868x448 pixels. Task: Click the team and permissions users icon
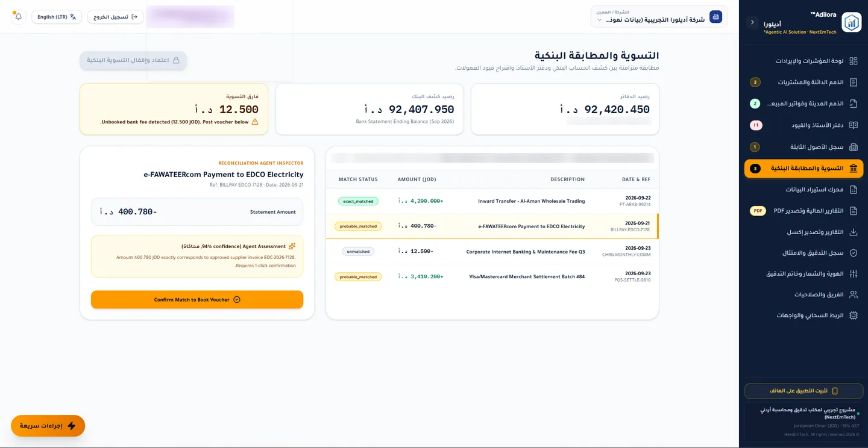pos(853,294)
